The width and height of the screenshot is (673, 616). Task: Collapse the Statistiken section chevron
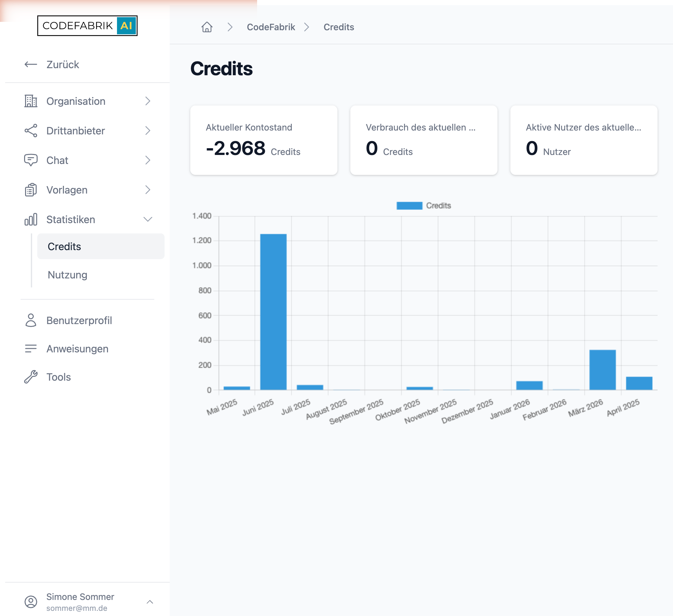[x=148, y=219]
